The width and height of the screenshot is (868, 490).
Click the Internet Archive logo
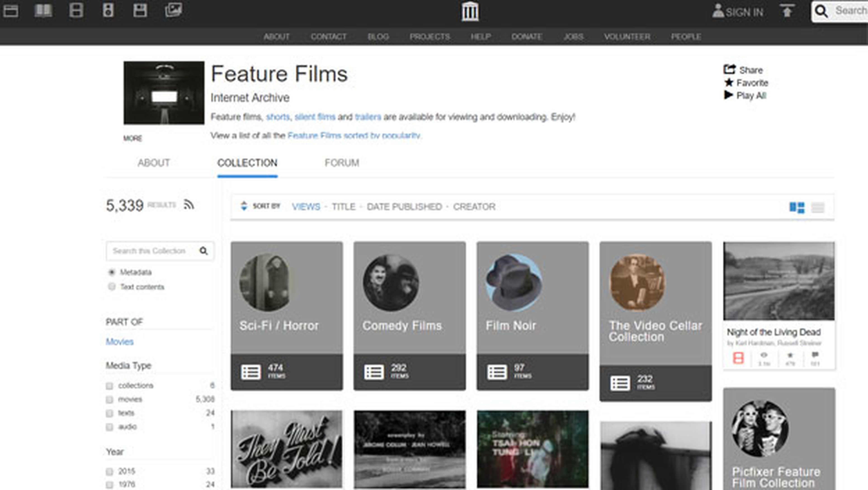click(x=470, y=12)
